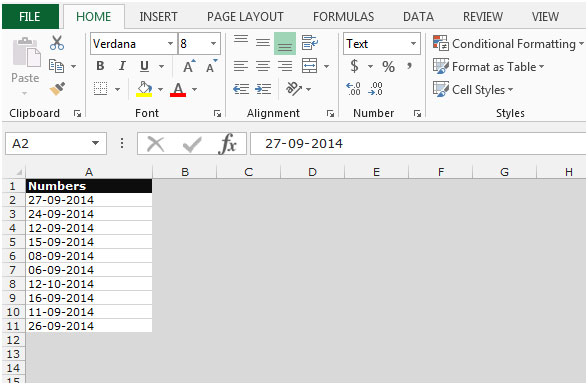Expand Copy options arrow
This screenshot has height=385, width=588.
pos(74,67)
